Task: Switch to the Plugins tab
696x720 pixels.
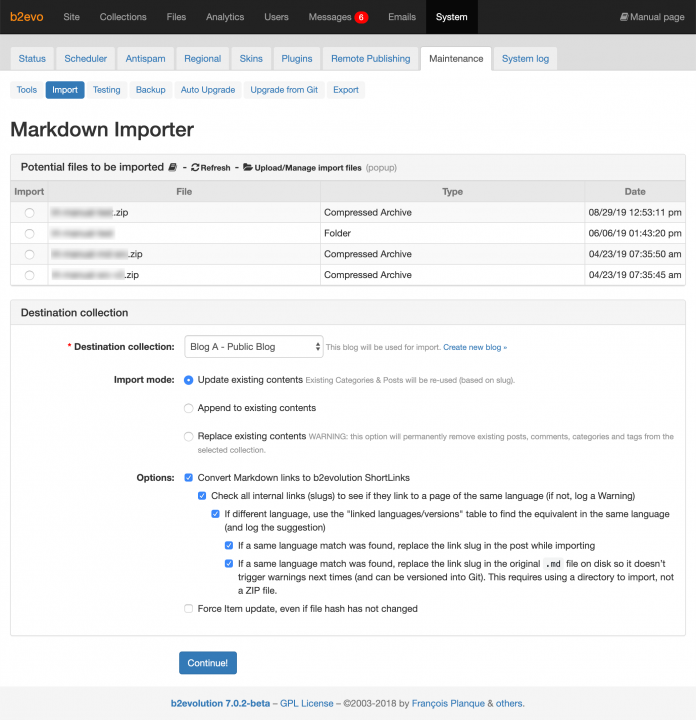Action: (x=297, y=59)
